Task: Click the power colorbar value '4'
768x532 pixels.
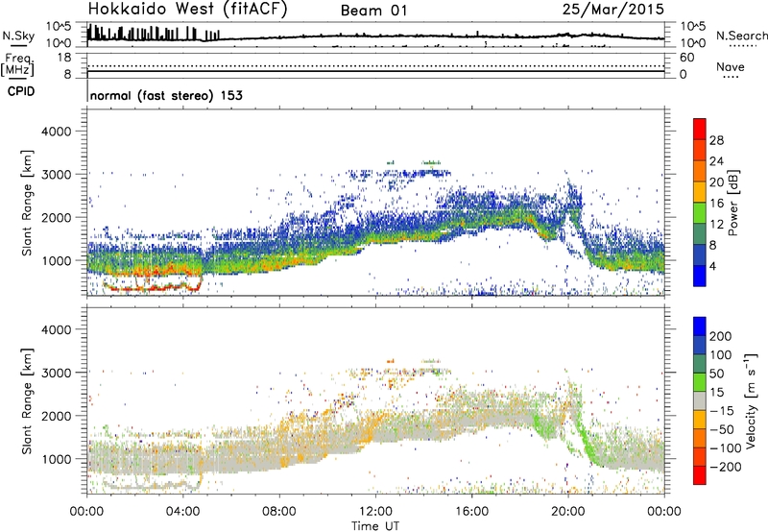Action: coord(712,266)
